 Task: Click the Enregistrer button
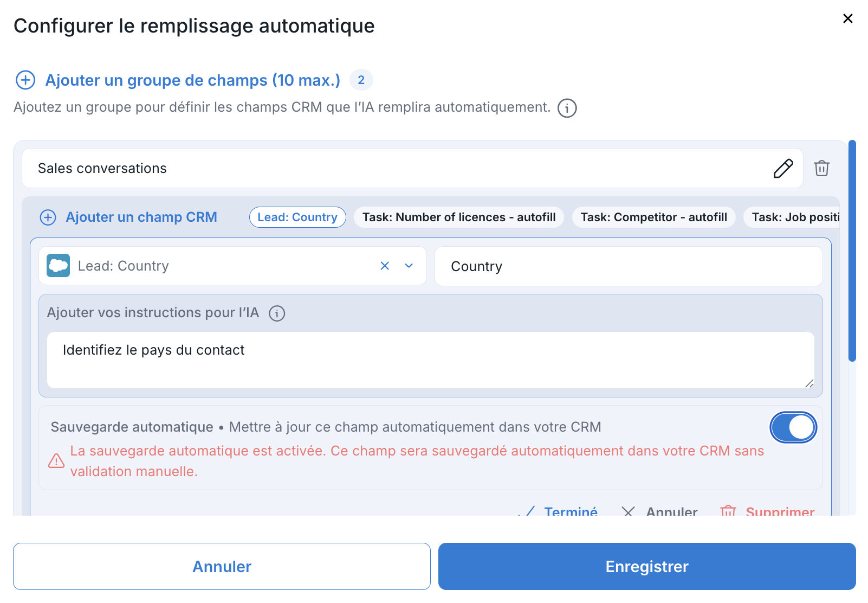pyautogui.click(x=647, y=567)
